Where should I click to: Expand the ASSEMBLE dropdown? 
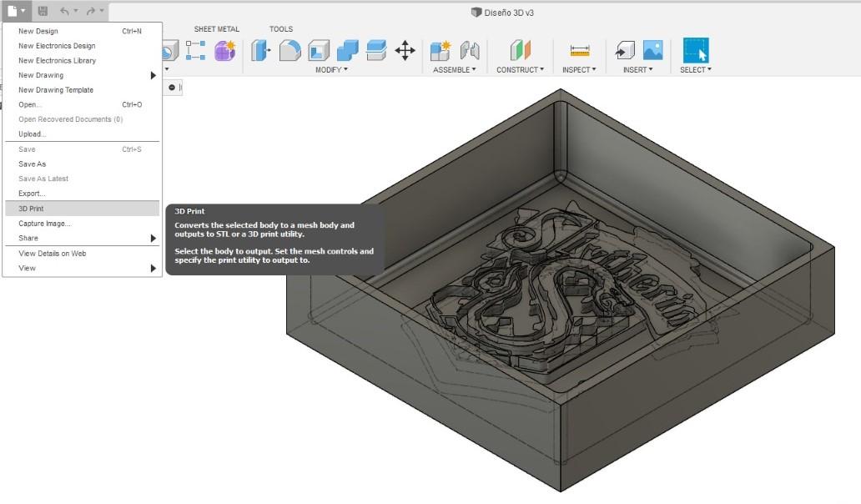(x=454, y=70)
